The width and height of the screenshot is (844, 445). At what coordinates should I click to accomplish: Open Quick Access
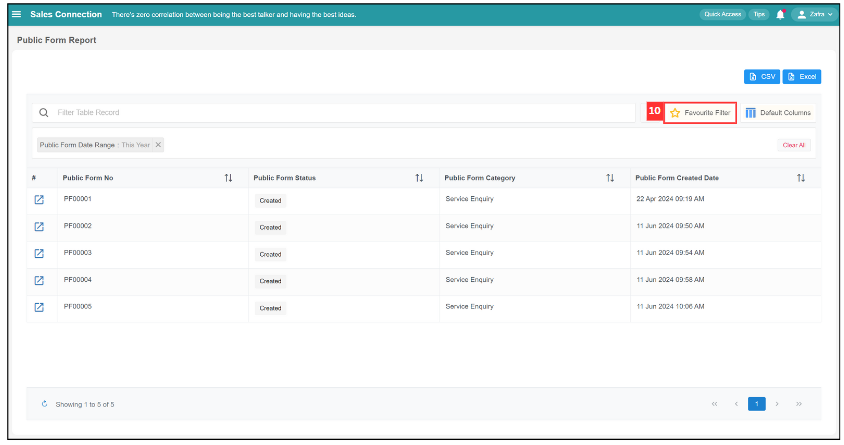pos(722,15)
